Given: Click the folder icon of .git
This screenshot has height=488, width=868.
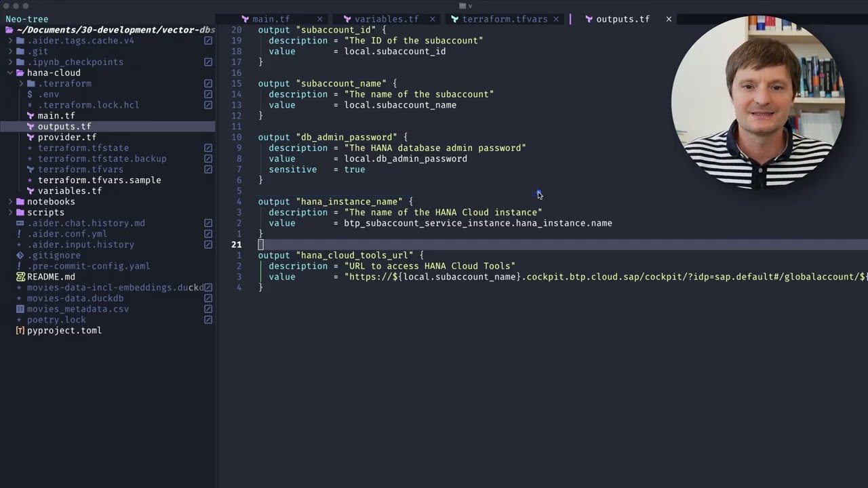Looking at the screenshot, I should click(20, 52).
